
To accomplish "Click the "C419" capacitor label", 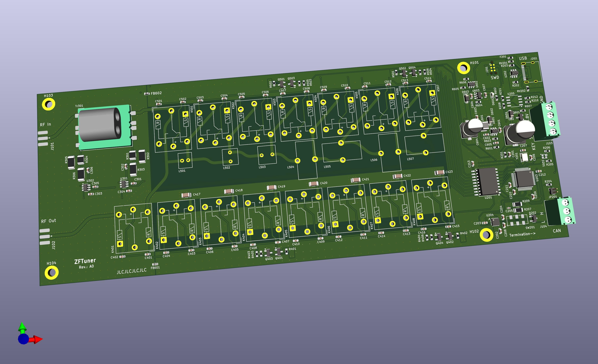I will (281, 186).
